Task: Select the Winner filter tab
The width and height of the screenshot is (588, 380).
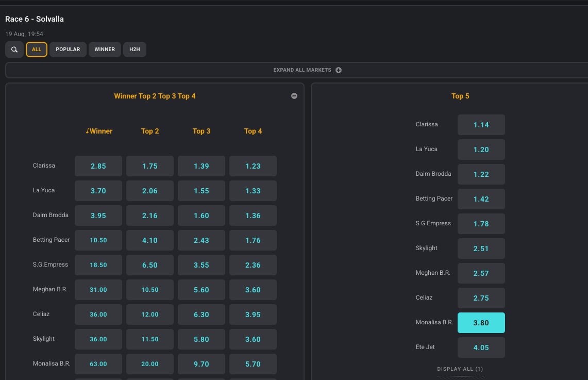Action: pos(105,49)
